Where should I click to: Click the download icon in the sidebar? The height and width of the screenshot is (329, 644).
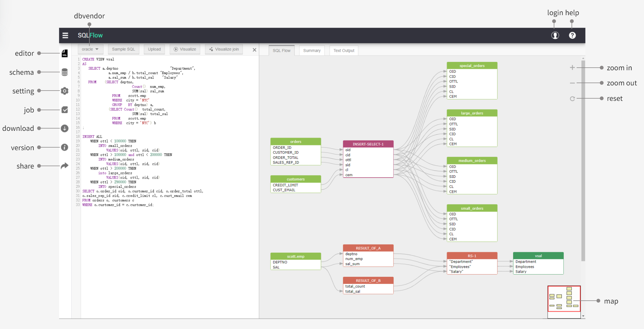(x=64, y=128)
